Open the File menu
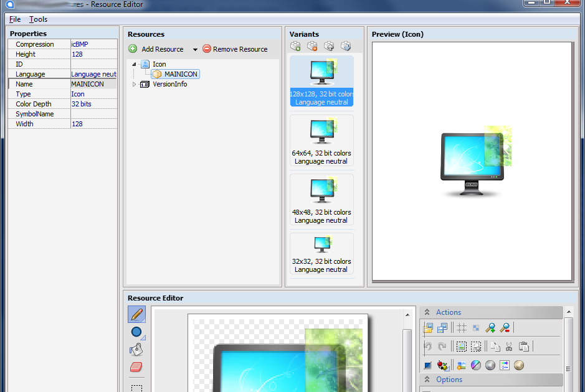This screenshot has width=585, height=392. click(14, 19)
